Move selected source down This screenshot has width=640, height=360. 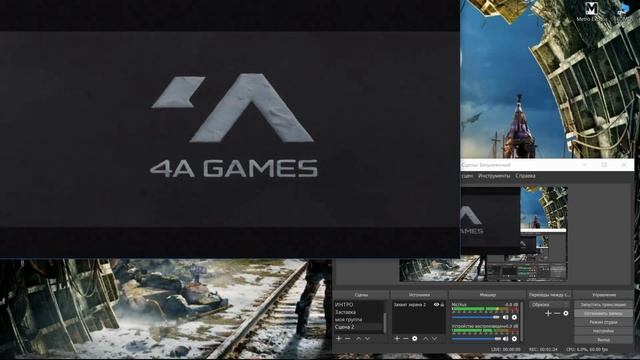point(434,339)
